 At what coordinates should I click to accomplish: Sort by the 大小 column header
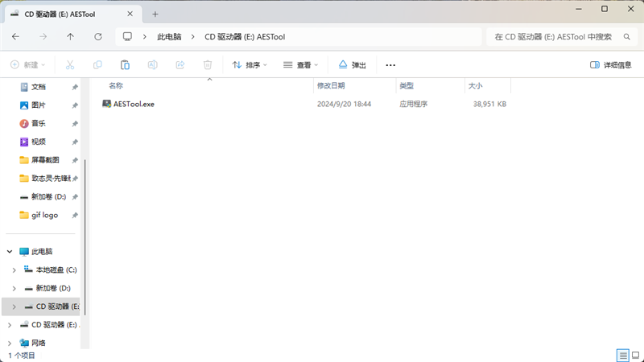pyautogui.click(x=475, y=86)
